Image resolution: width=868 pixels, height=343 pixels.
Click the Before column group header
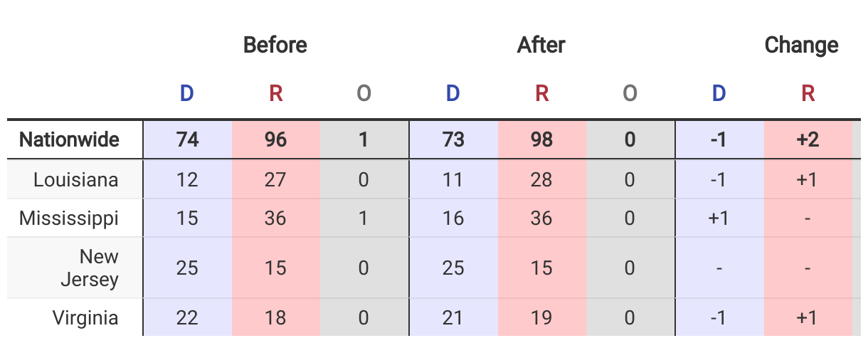(x=275, y=46)
